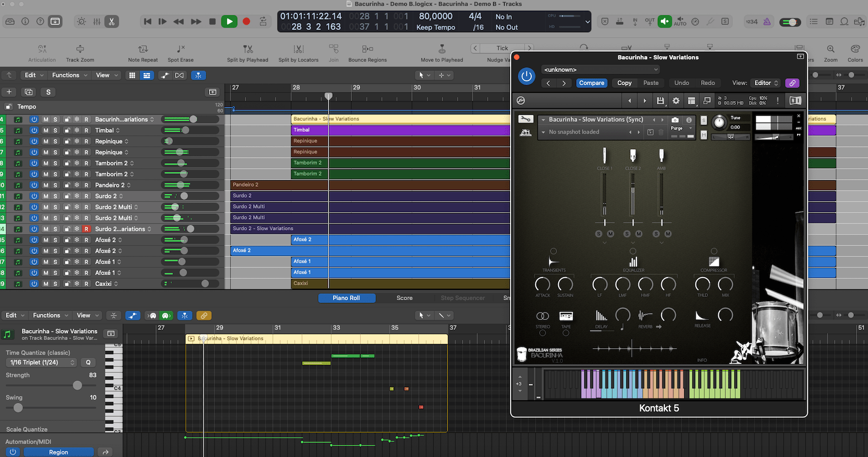Mute the Timbal track
Image resolution: width=868 pixels, height=457 pixels.
46,130
